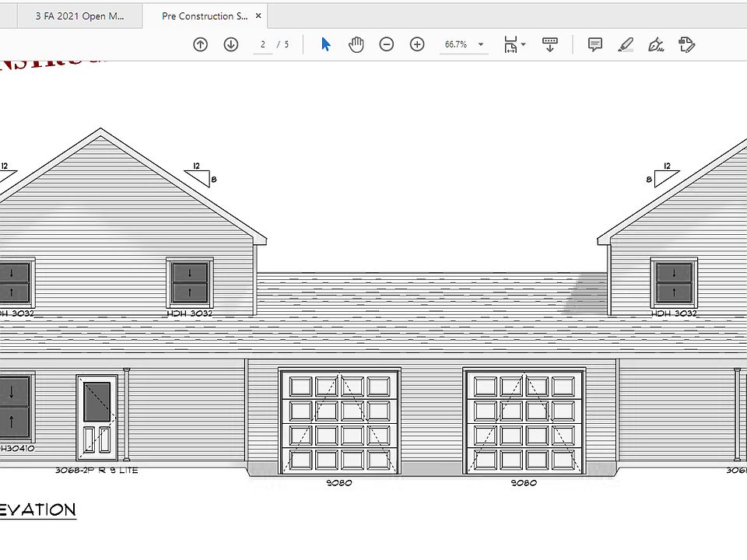Go to next page arrow button
Screen dimensions: 747x560
pos(231,44)
